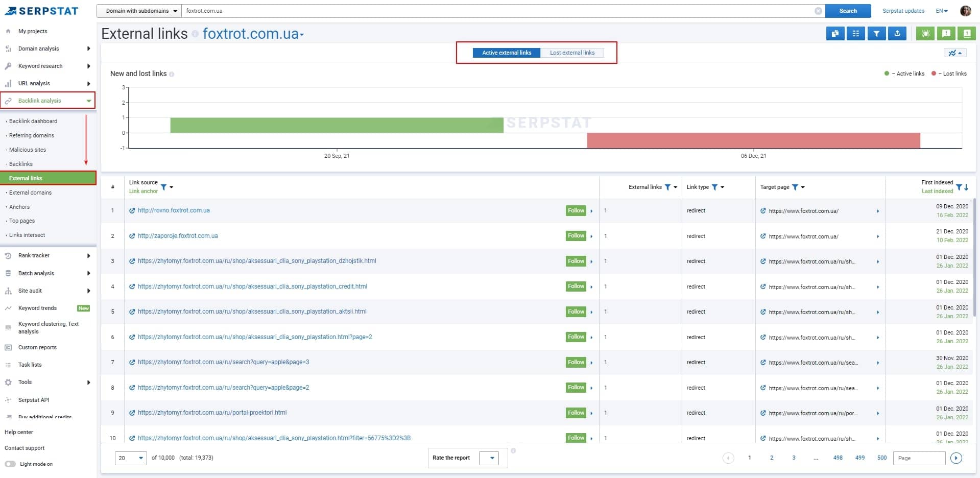Open Custom reports in sidebar
The height and width of the screenshot is (478, 980).
(37, 347)
